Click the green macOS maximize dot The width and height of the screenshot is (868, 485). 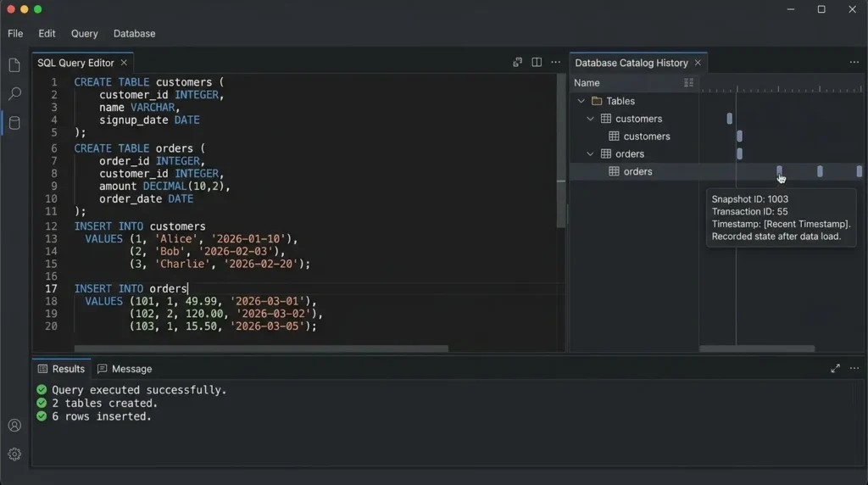point(37,8)
